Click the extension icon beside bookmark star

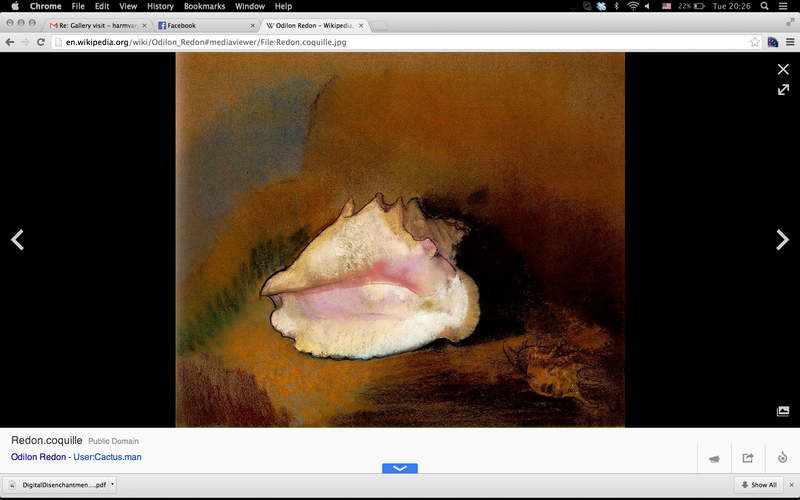[x=772, y=42]
